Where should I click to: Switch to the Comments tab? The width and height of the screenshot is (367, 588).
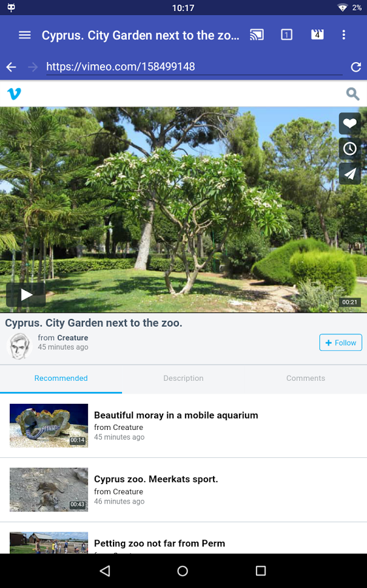point(306,378)
